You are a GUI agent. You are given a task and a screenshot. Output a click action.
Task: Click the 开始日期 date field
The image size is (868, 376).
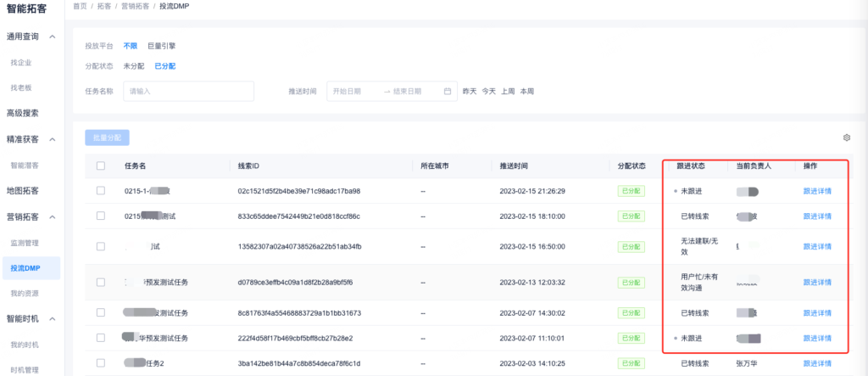click(353, 91)
